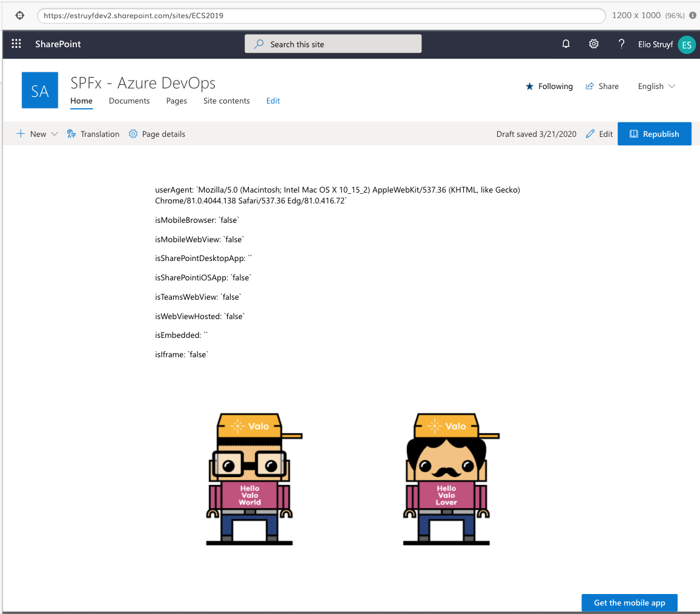Click the Page details gear icon
This screenshot has width=700, height=614.
(133, 134)
